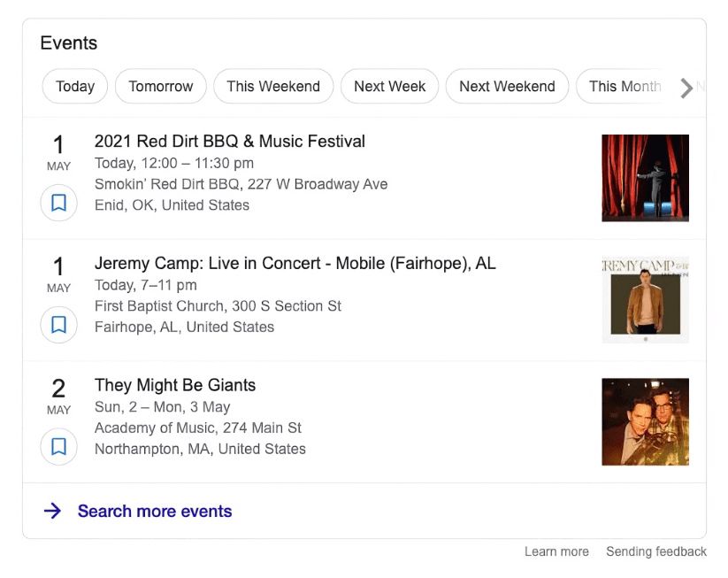Click the They Might Be Giants photo
Viewport: 728px width, 578px height.
coord(645,421)
